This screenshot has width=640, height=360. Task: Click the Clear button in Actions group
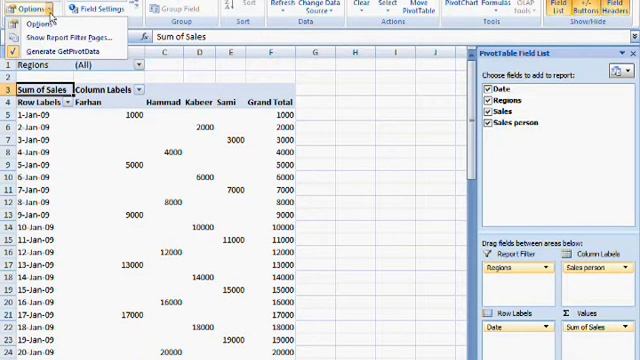point(361,6)
